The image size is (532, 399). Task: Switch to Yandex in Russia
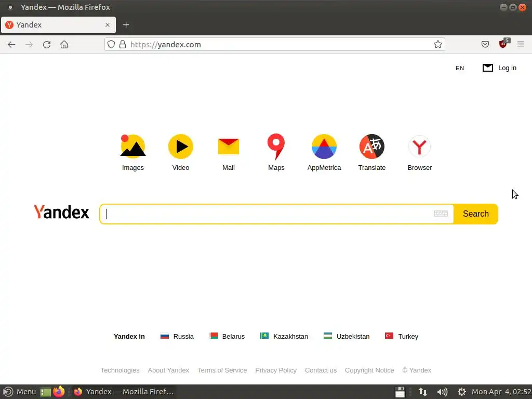point(177,336)
